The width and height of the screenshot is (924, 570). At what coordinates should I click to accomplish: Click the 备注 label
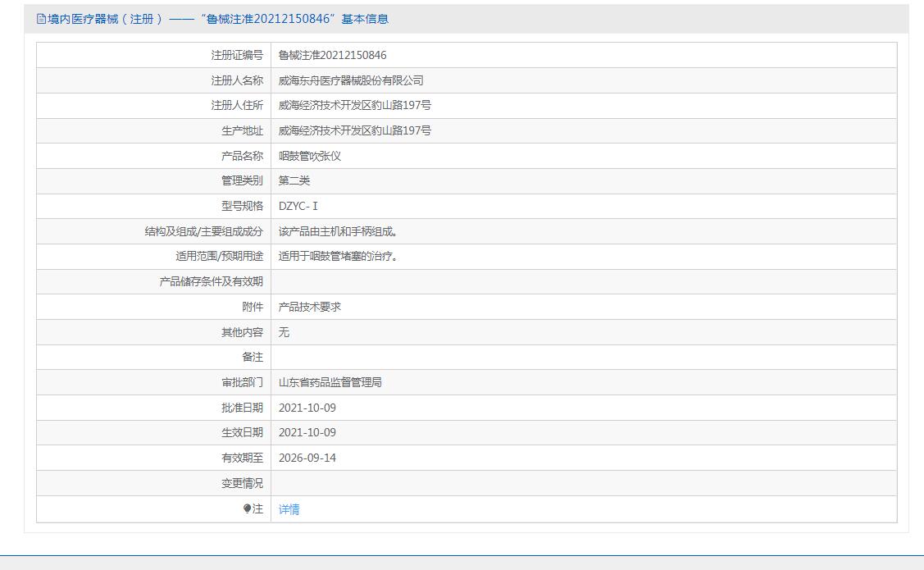[x=253, y=358]
